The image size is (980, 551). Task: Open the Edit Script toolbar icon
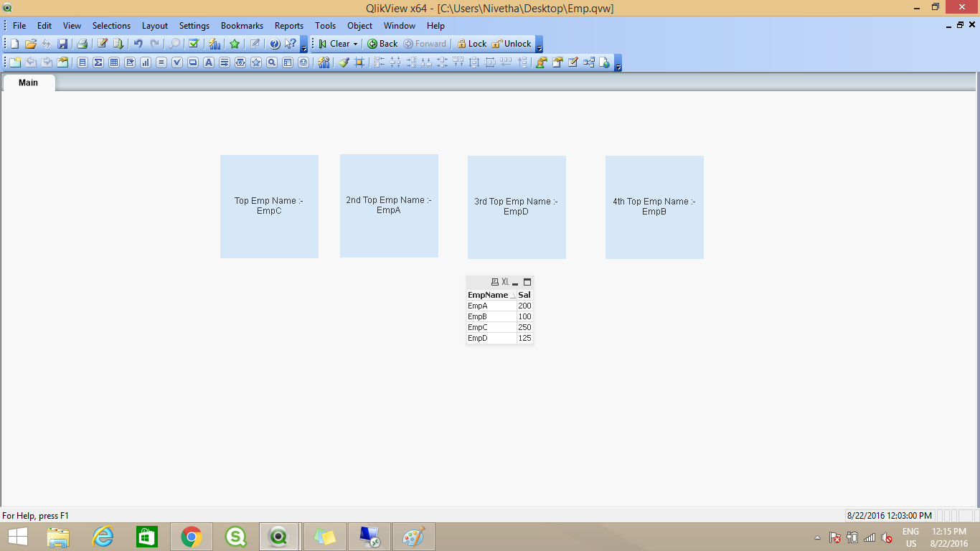pos(103,44)
